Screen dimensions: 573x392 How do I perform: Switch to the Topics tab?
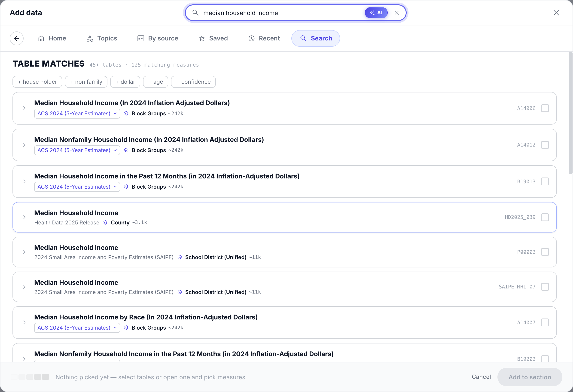102,38
